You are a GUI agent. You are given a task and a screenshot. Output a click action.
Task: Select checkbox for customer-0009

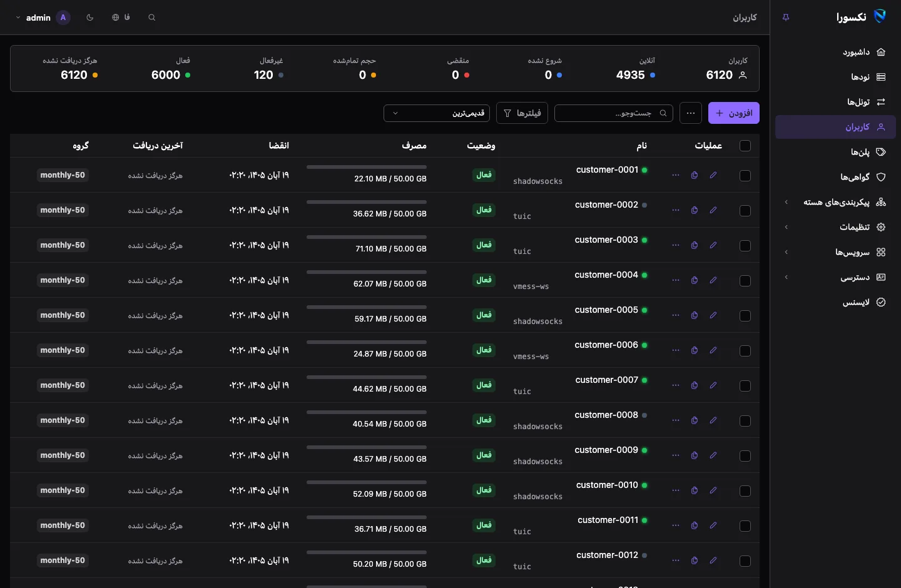(x=745, y=456)
